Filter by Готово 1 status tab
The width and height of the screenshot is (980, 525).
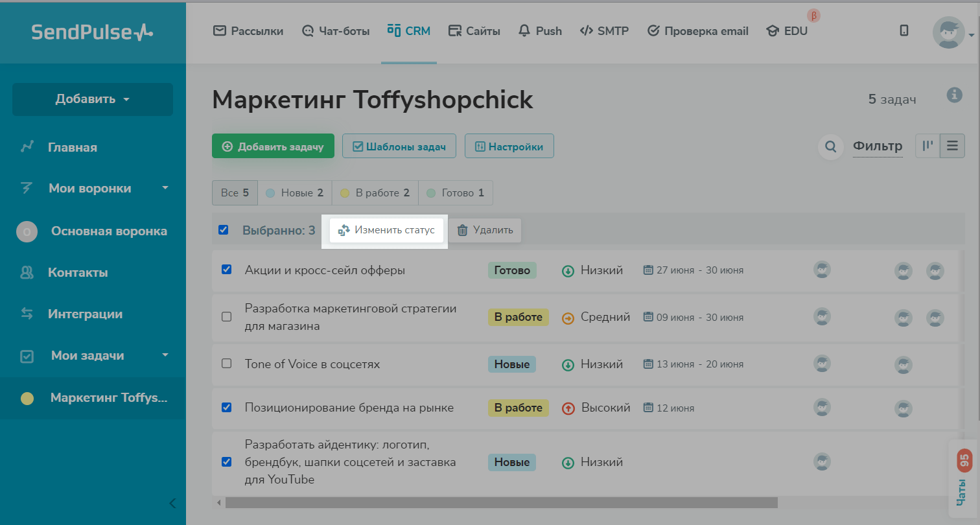pyautogui.click(x=456, y=192)
